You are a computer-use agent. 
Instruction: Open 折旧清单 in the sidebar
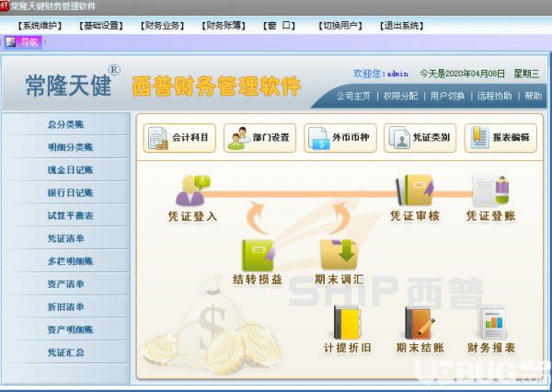click(66, 306)
